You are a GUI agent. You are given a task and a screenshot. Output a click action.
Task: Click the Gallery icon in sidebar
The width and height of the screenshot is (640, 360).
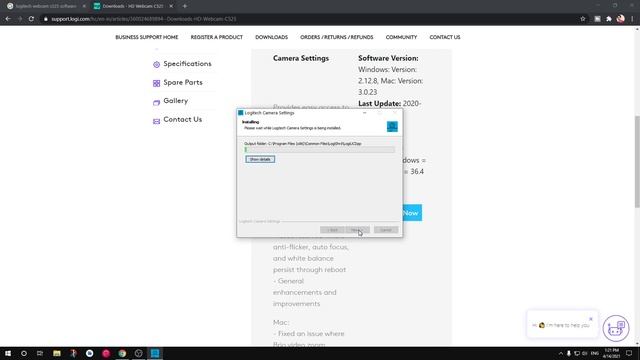(156, 102)
